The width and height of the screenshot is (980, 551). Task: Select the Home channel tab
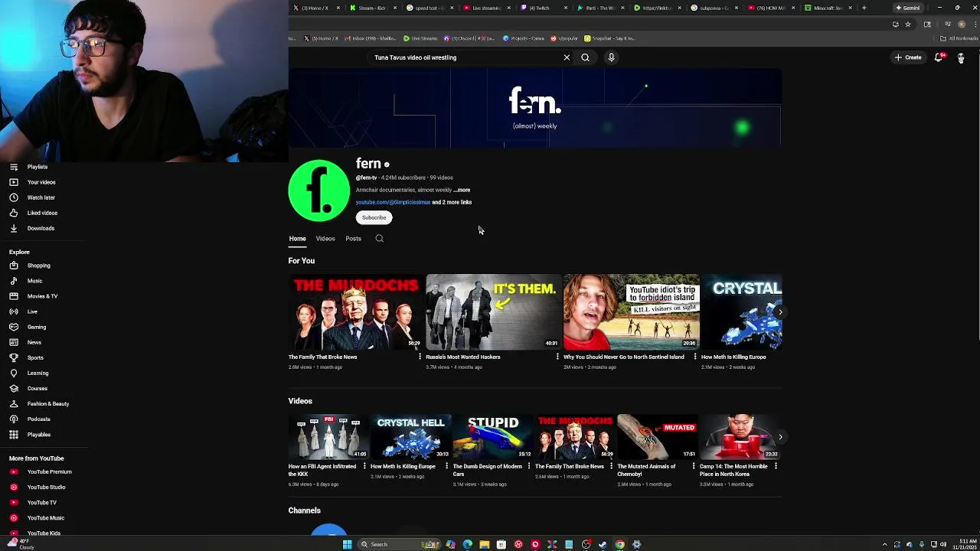tap(297, 239)
